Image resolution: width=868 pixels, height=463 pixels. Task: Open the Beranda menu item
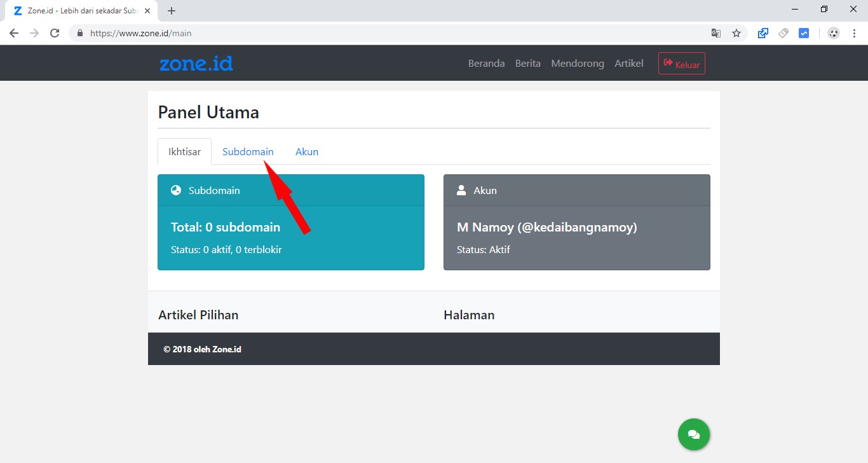point(486,63)
